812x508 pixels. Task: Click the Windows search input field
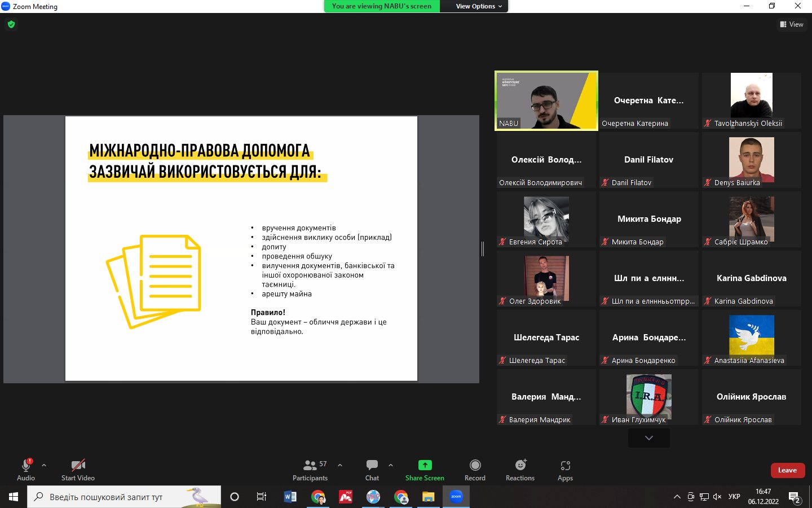113,497
